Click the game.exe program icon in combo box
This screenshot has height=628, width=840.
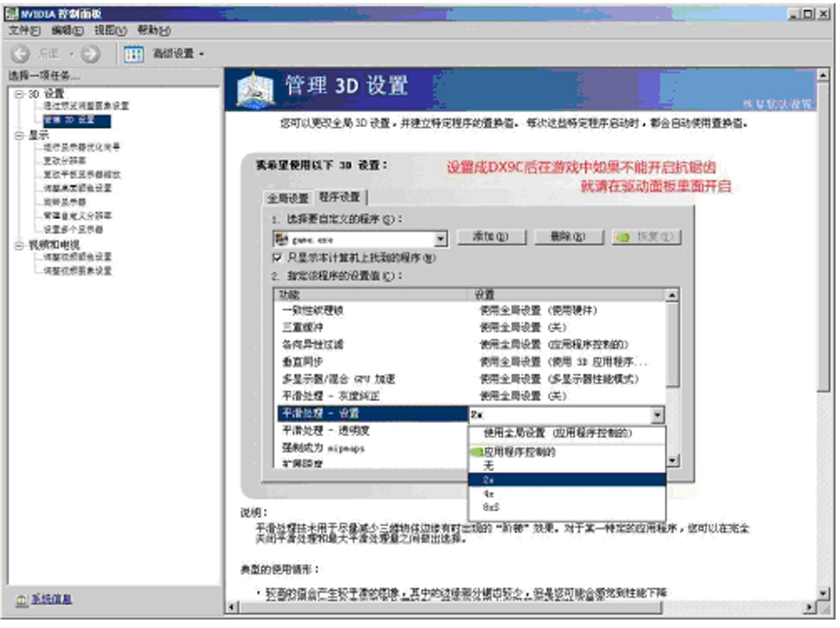(x=281, y=239)
